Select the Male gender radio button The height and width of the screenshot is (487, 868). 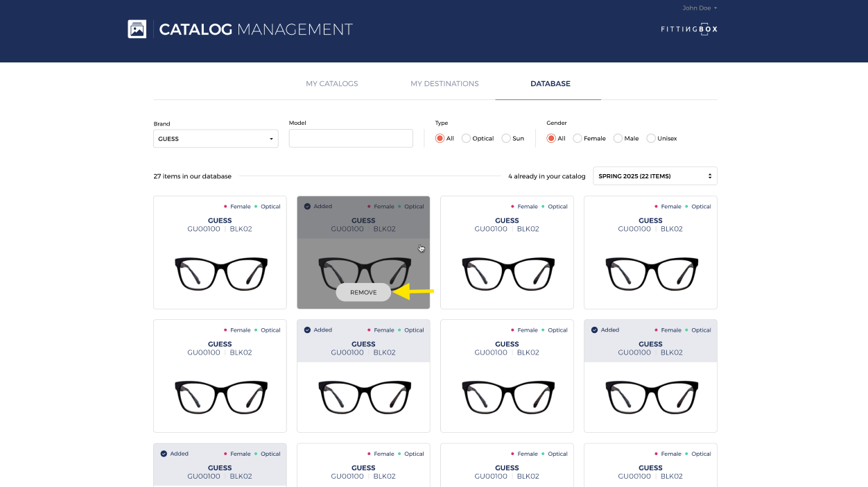618,139
